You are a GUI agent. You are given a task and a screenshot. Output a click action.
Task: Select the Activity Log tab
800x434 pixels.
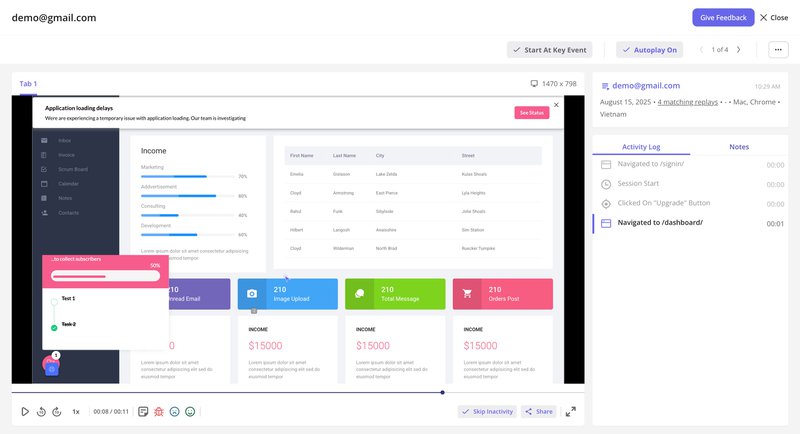pos(642,147)
